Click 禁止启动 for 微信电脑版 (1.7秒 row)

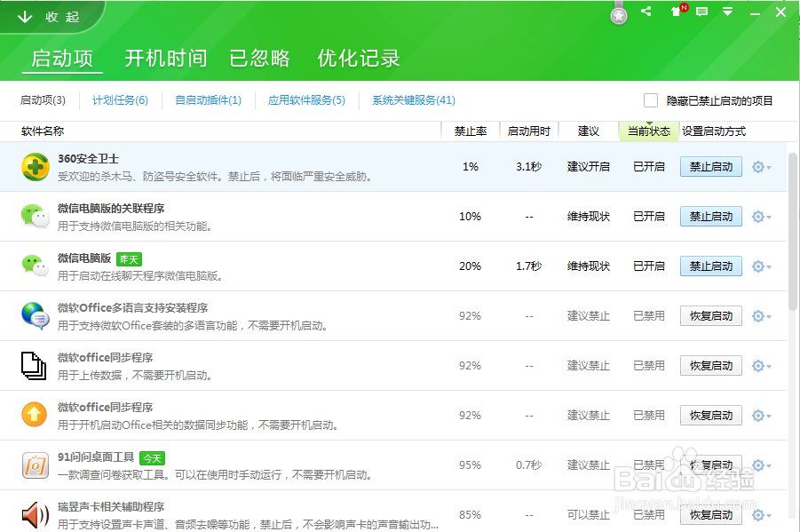[710, 266]
